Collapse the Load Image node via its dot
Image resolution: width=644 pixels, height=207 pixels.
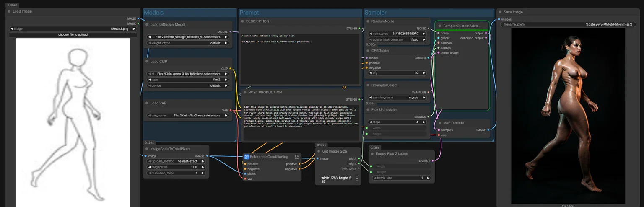pos(9,12)
